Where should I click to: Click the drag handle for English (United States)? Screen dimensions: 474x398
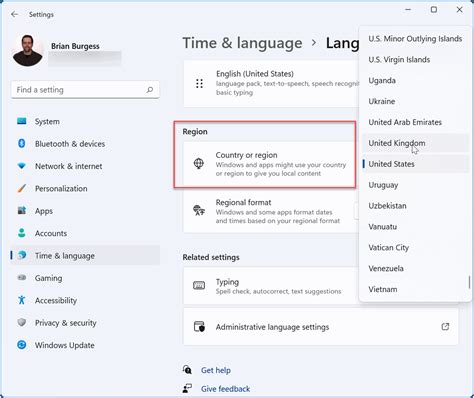pos(199,83)
